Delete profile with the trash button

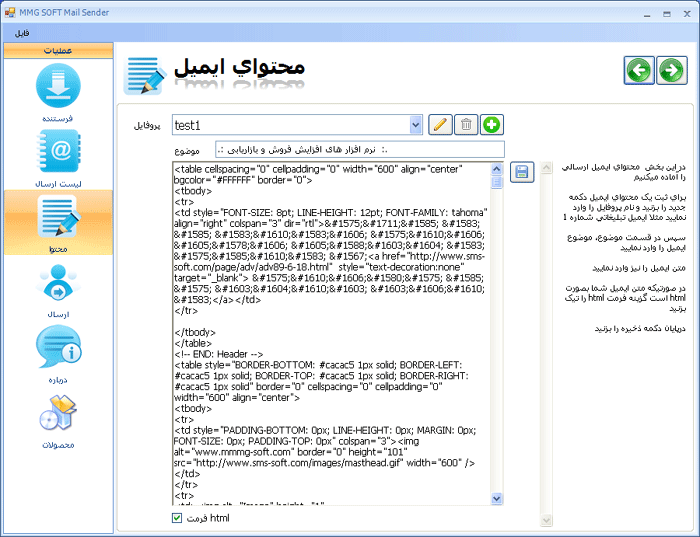466,125
